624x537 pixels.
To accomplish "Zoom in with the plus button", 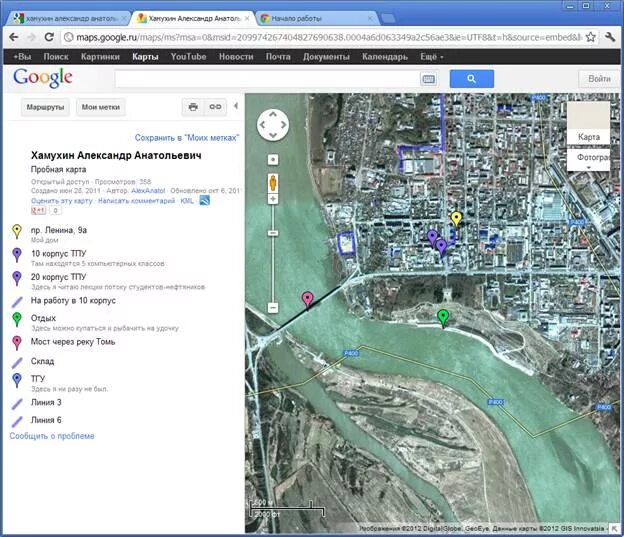I will pyautogui.click(x=273, y=199).
